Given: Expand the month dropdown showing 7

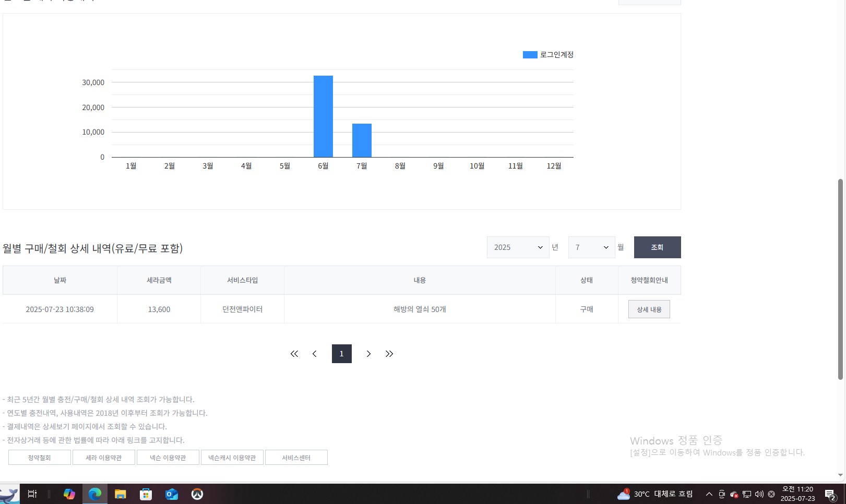Looking at the screenshot, I should click(x=591, y=247).
